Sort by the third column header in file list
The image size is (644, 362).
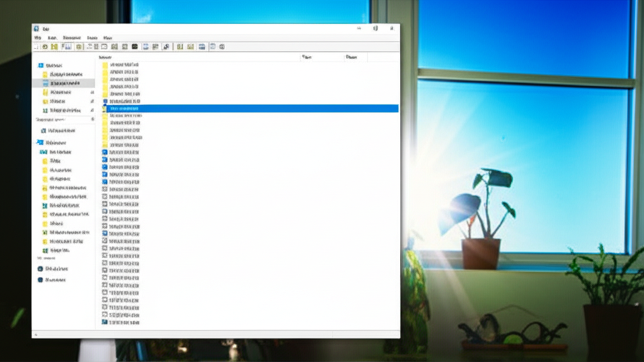[x=351, y=57]
